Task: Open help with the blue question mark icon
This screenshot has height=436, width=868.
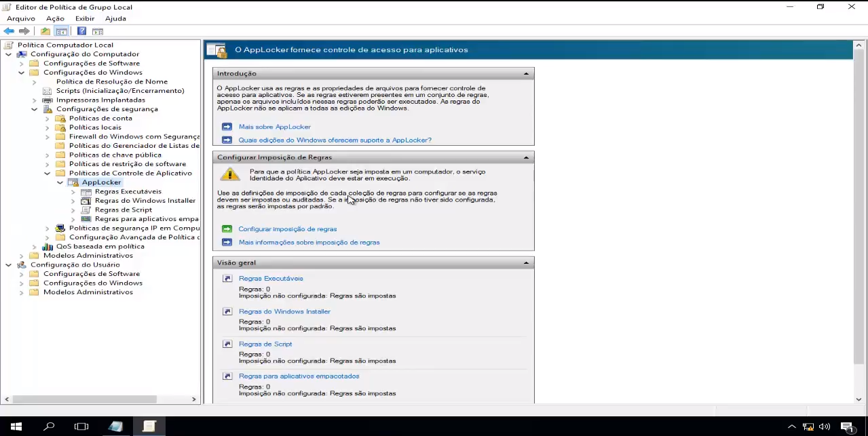Action: [81, 31]
